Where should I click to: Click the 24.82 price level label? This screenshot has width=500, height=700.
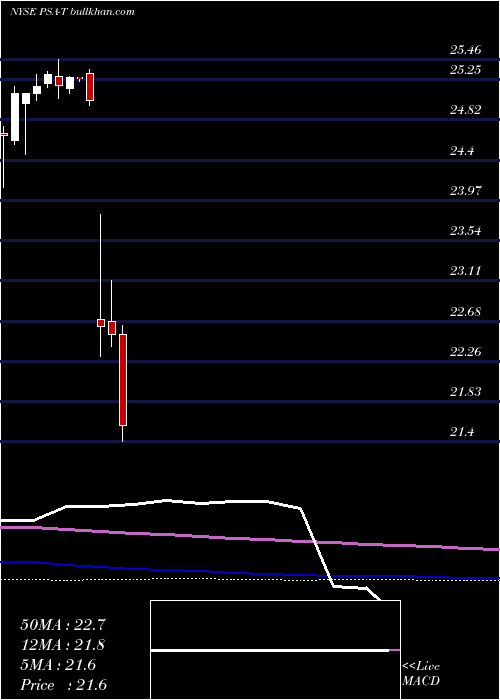[x=466, y=110]
